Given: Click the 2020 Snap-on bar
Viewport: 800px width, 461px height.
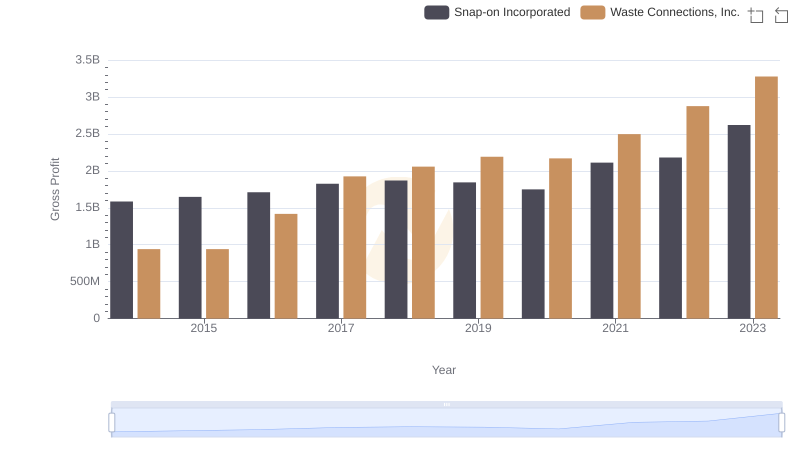Looking at the screenshot, I should click(x=533, y=254).
